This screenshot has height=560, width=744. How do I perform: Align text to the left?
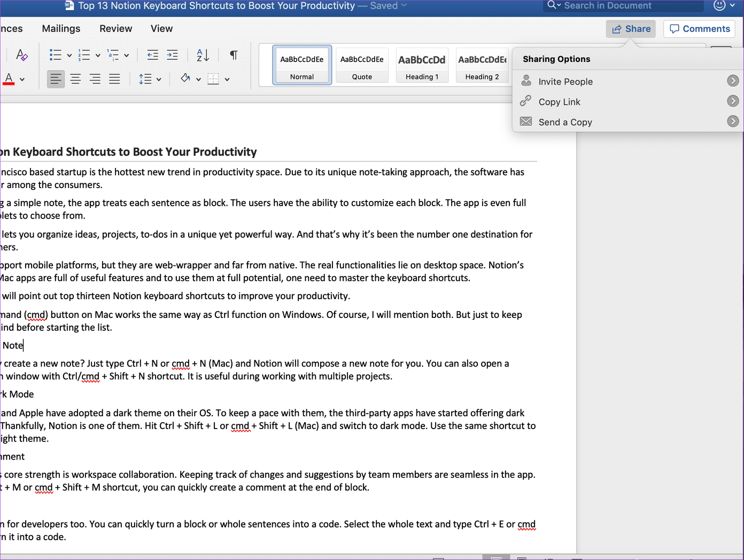(x=56, y=79)
